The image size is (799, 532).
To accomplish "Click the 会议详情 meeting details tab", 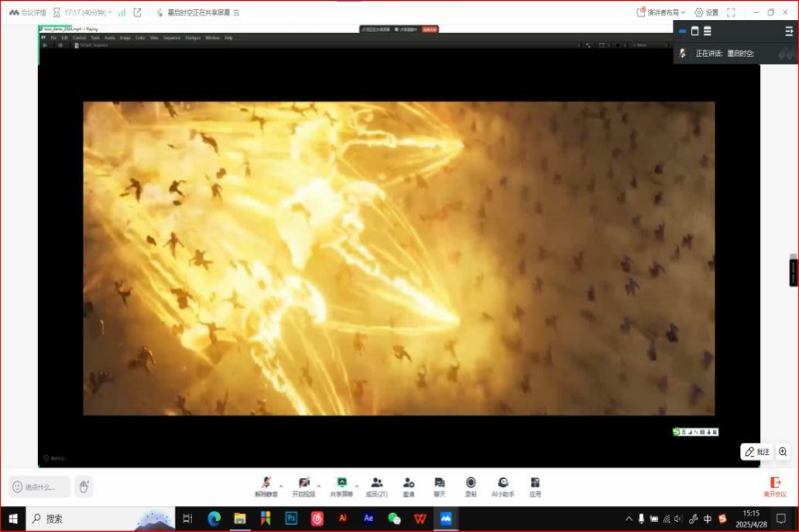I will coord(28,12).
